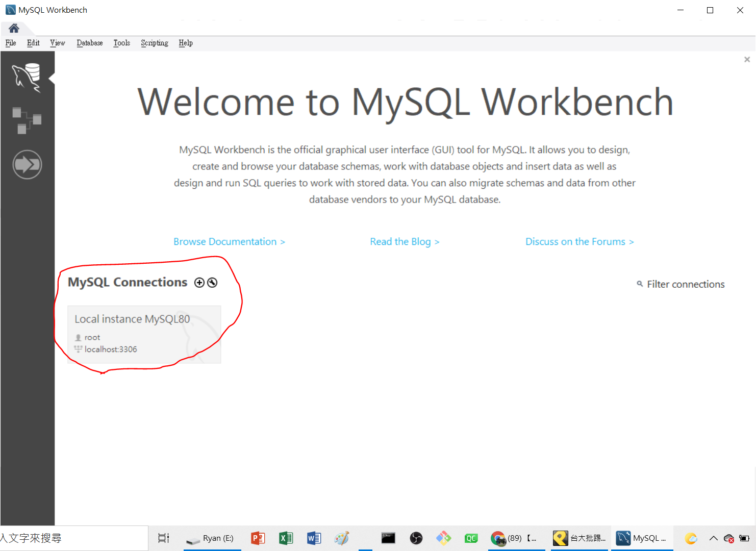Click the localhost:3306 text on the connection tile

111,349
